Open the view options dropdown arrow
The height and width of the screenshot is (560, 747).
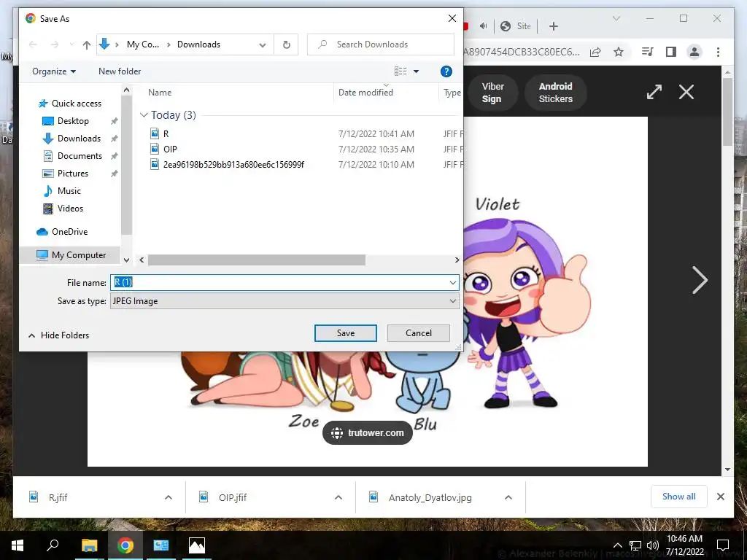pos(416,71)
